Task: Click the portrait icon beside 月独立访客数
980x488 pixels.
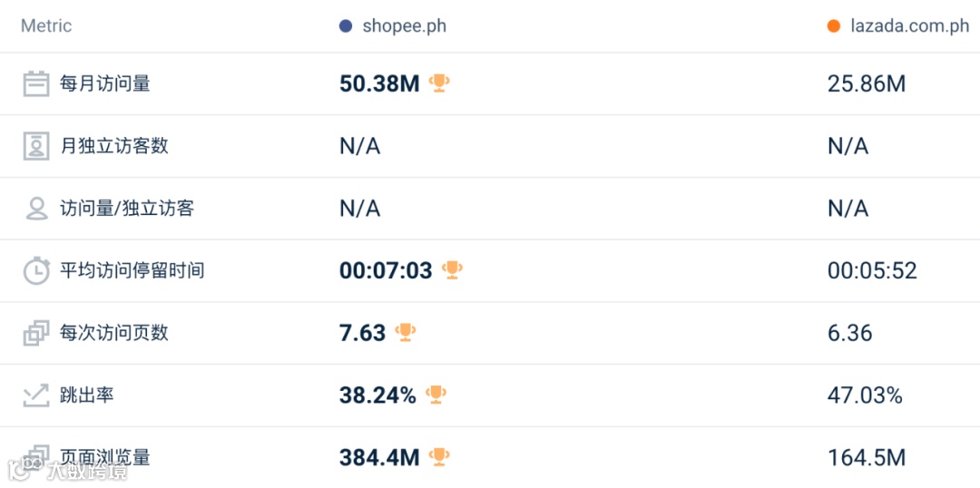Action: click(36, 146)
